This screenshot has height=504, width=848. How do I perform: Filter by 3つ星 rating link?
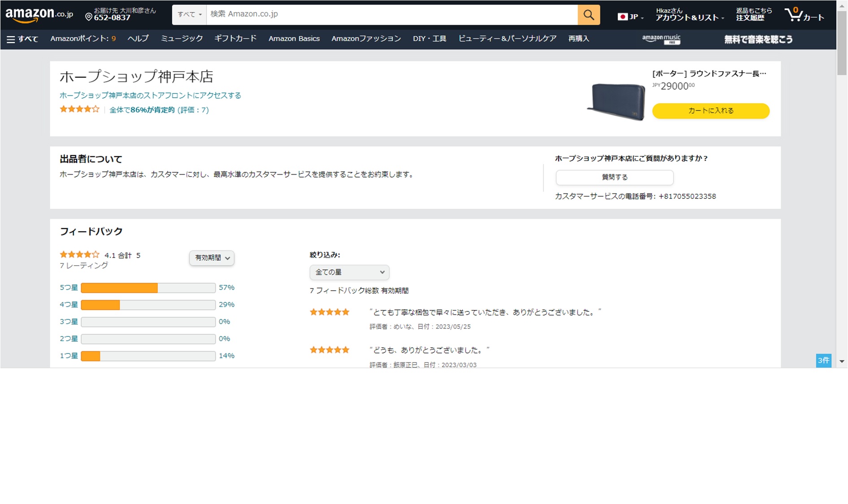click(x=69, y=322)
